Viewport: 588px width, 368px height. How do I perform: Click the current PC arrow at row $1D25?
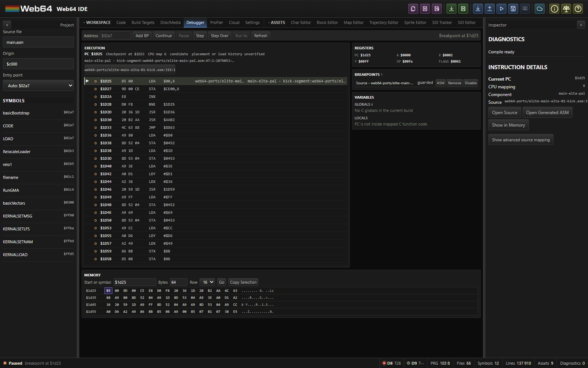(87, 81)
